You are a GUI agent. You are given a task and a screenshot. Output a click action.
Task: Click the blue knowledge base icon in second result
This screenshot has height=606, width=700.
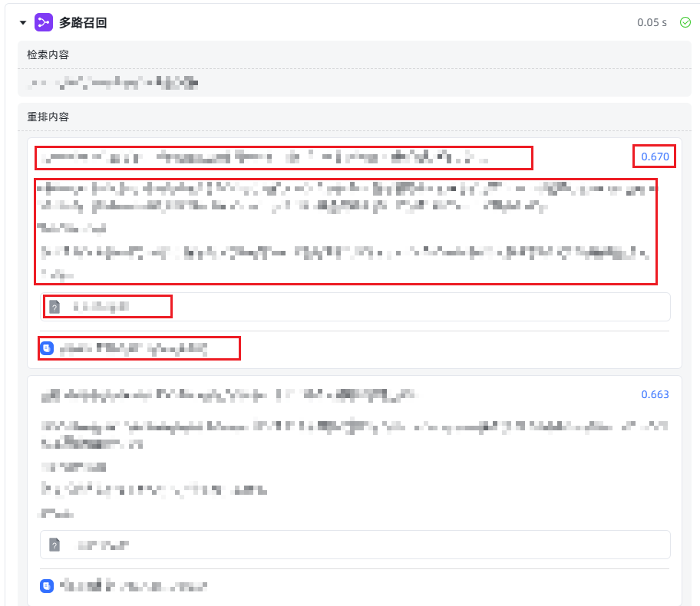(47, 586)
